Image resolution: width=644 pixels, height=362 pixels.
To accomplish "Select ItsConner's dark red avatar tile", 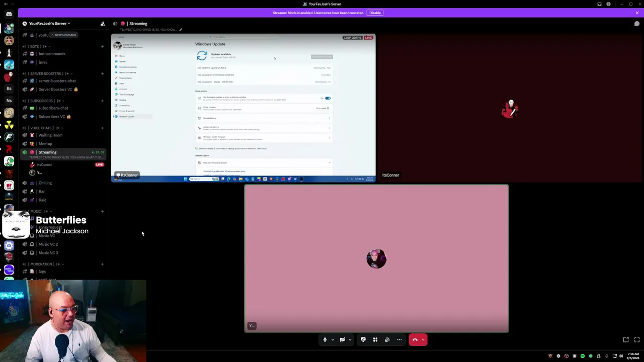I will 510,108.
